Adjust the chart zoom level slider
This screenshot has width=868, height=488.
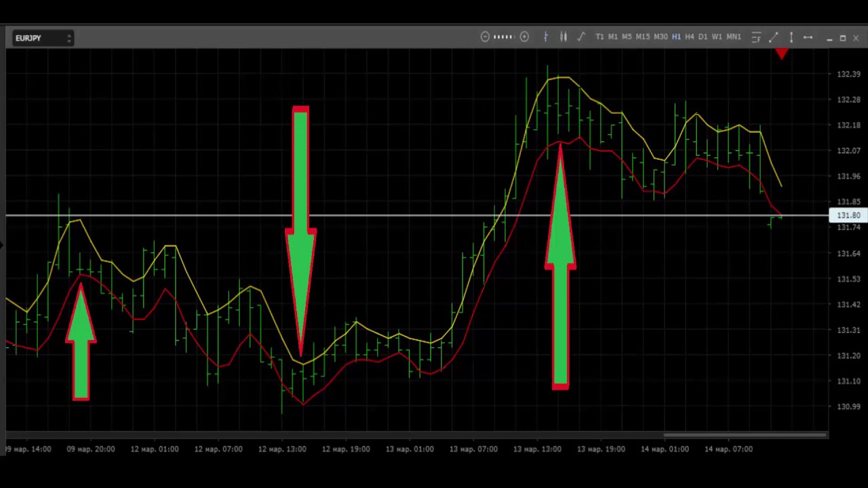504,37
